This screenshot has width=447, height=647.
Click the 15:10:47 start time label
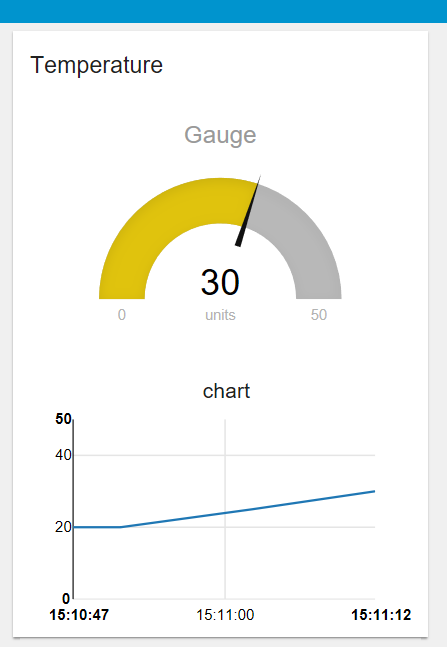[79, 615]
